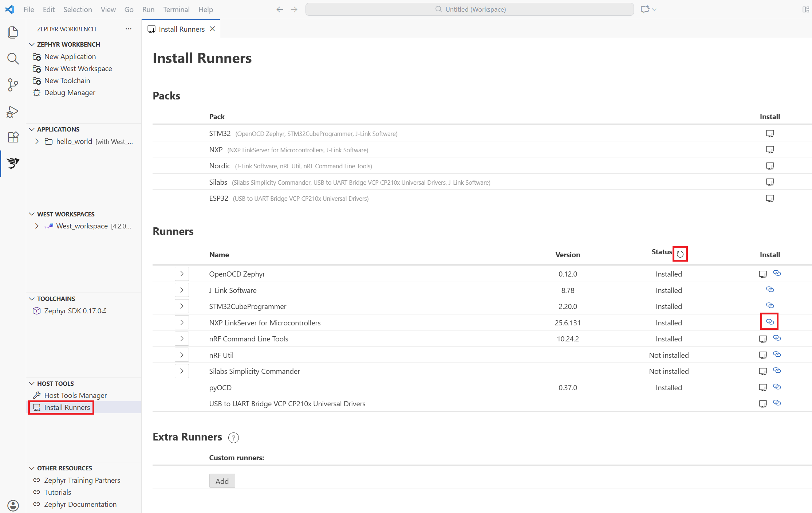Click the website link icon for NXP LinkServer
Screen dimensions: 812x513
(x=769, y=322)
